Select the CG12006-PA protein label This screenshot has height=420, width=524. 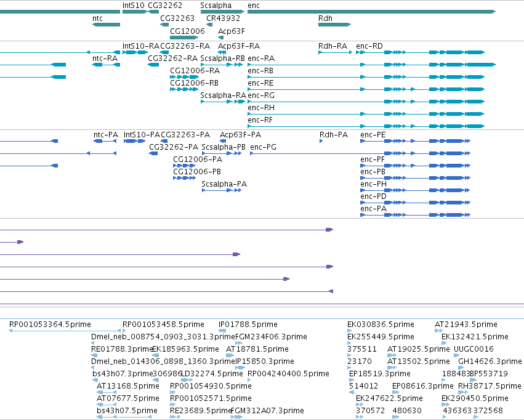(x=198, y=160)
